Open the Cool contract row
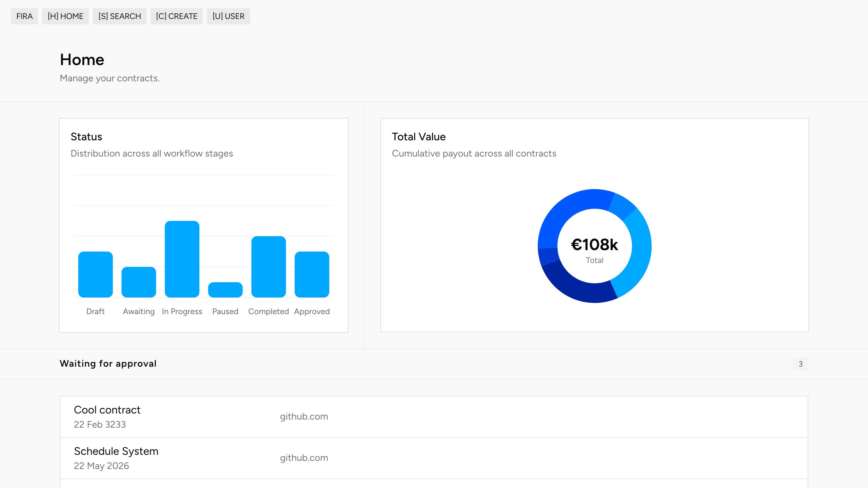The image size is (868, 488). coord(434,417)
